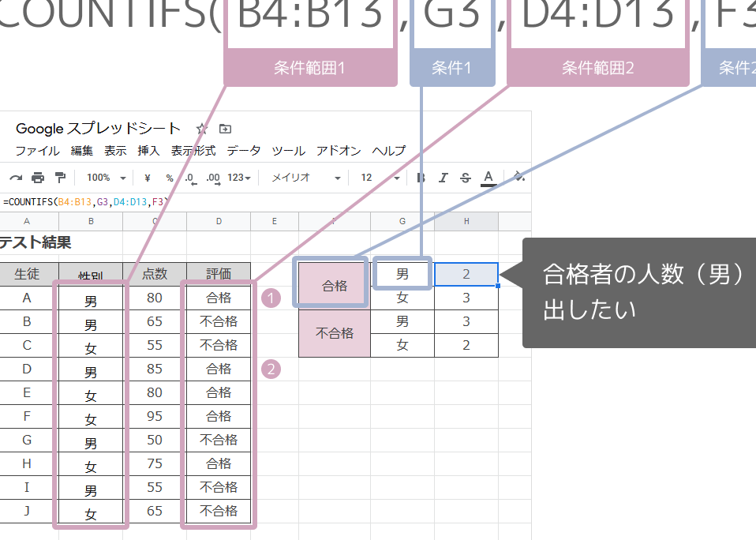
Task: Click student A's score cell 80
Action: pos(155,298)
